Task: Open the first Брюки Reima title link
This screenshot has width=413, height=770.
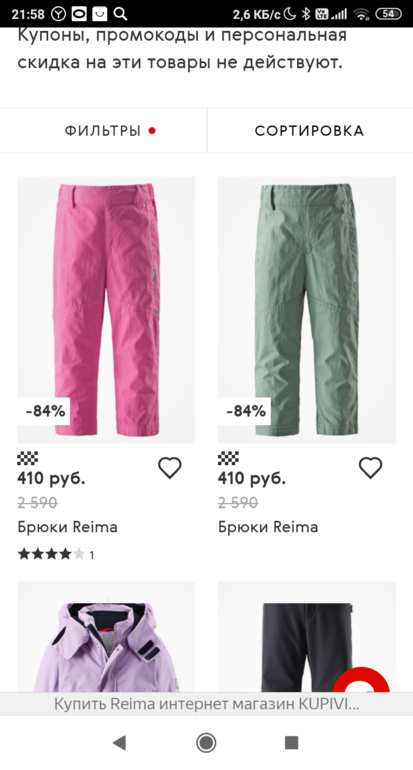Action: 68,527
